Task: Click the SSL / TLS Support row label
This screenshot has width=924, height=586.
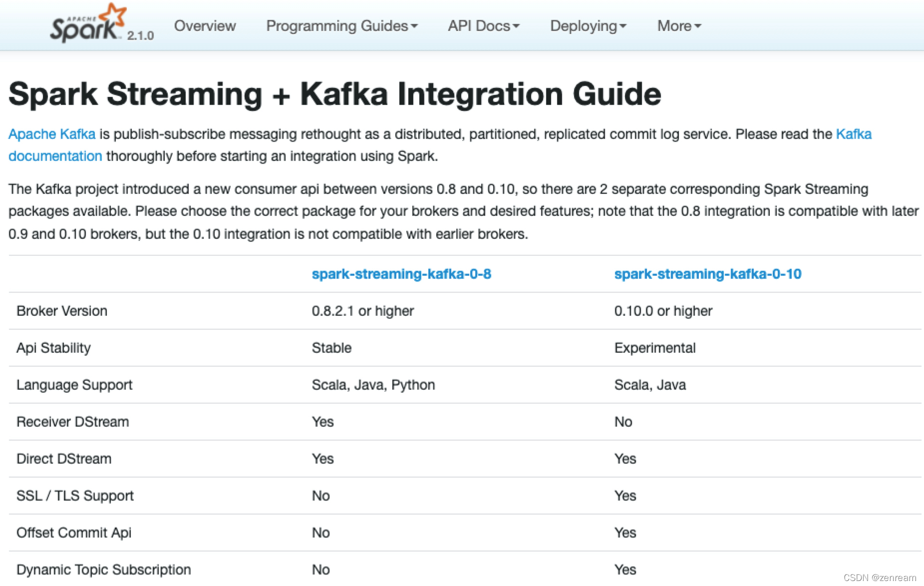Action: pyautogui.click(x=75, y=496)
